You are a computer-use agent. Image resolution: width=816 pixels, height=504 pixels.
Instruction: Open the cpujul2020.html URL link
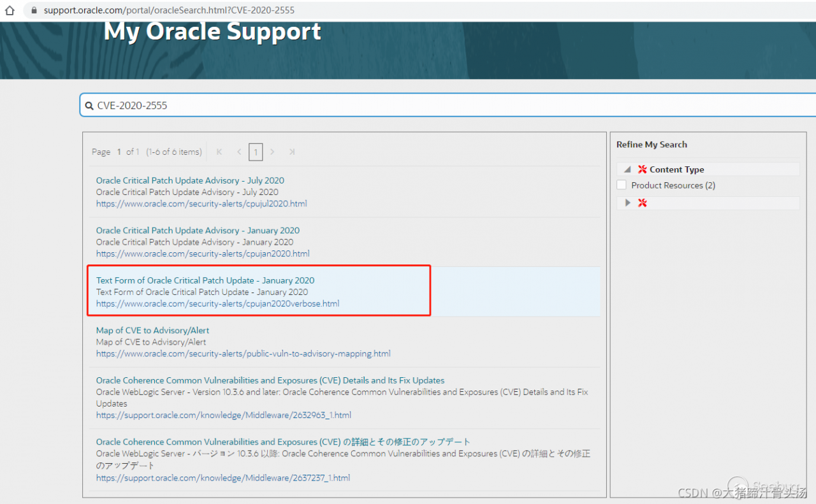coord(201,204)
